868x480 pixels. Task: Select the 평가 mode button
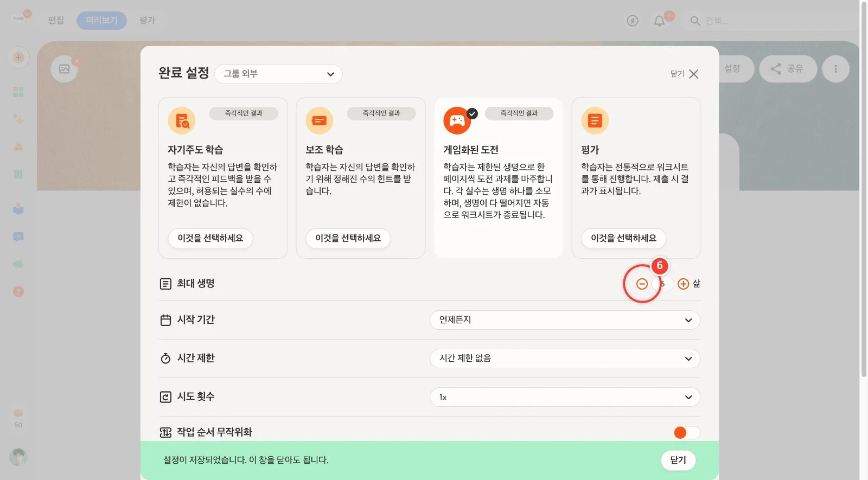point(624,238)
